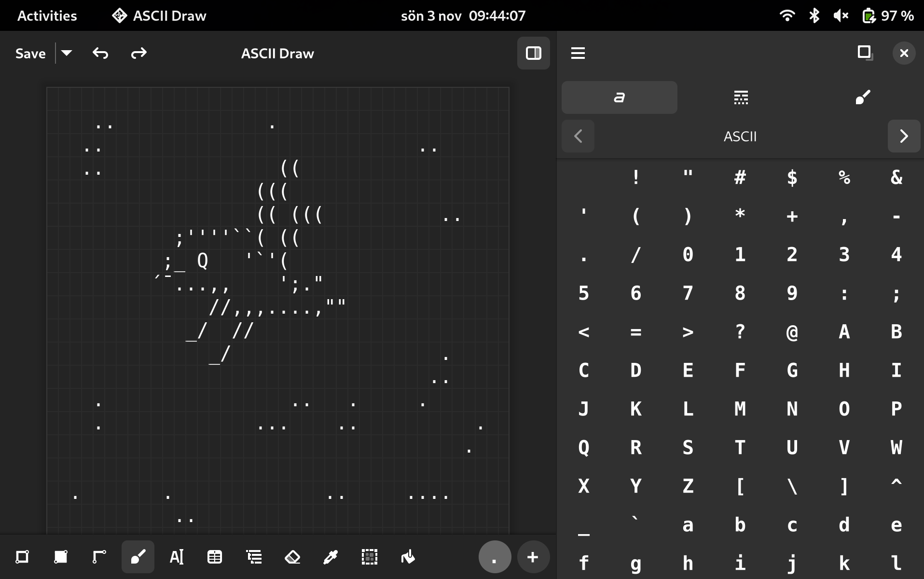Screen dimensions: 924x579
Task: Select the Text tool
Action: pos(177,557)
